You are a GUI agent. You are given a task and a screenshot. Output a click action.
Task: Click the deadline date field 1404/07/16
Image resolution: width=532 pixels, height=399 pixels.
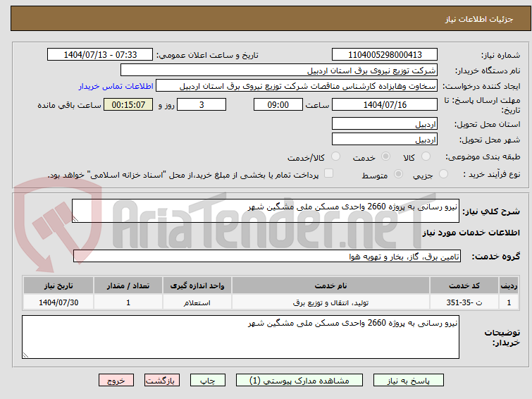[385, 104]
